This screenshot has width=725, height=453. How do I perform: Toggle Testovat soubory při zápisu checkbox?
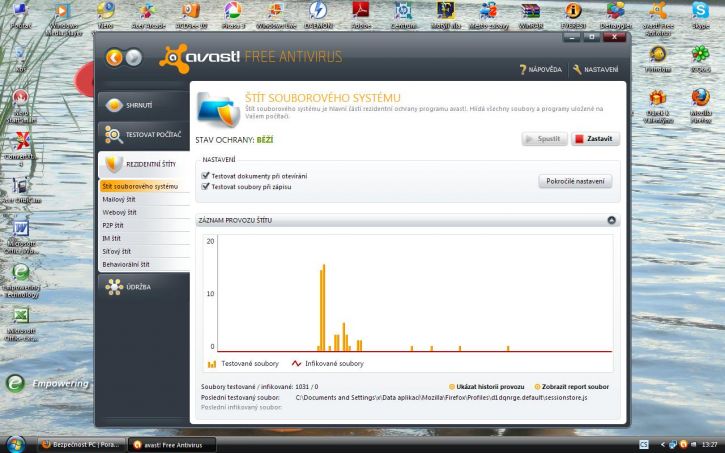point(206,186)
